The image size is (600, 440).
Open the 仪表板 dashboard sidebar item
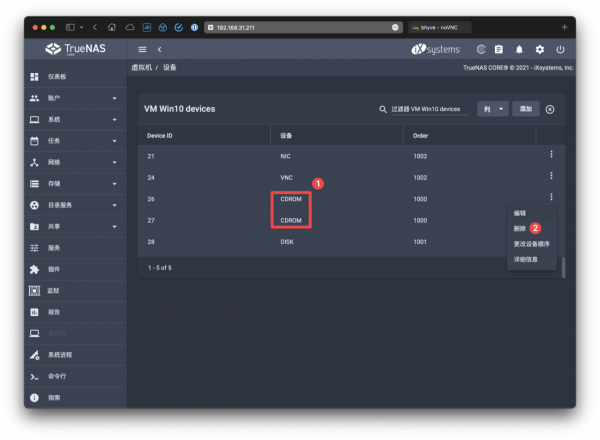pos(75,77)
